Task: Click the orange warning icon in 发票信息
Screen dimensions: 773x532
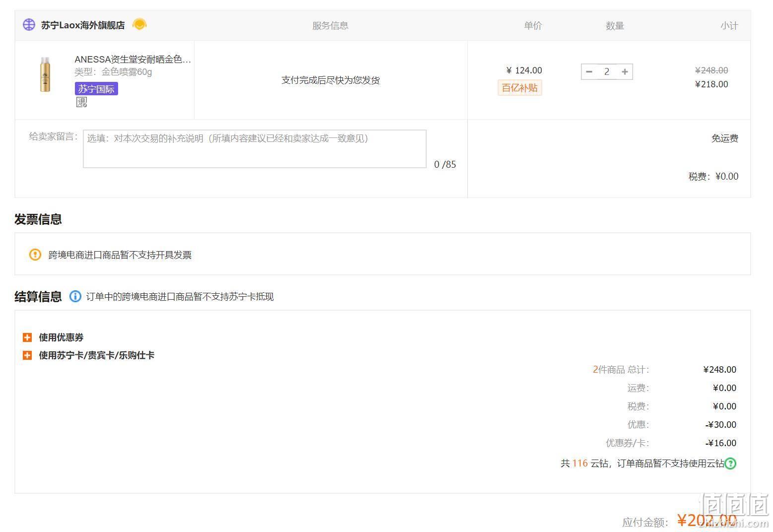Action: pyautogui.click(x=35, y=255)
